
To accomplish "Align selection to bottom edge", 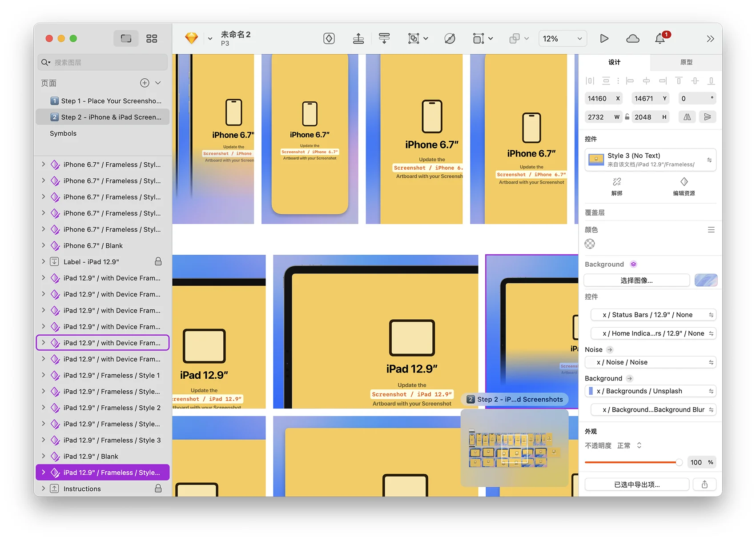I will click(x=711, y=80).
